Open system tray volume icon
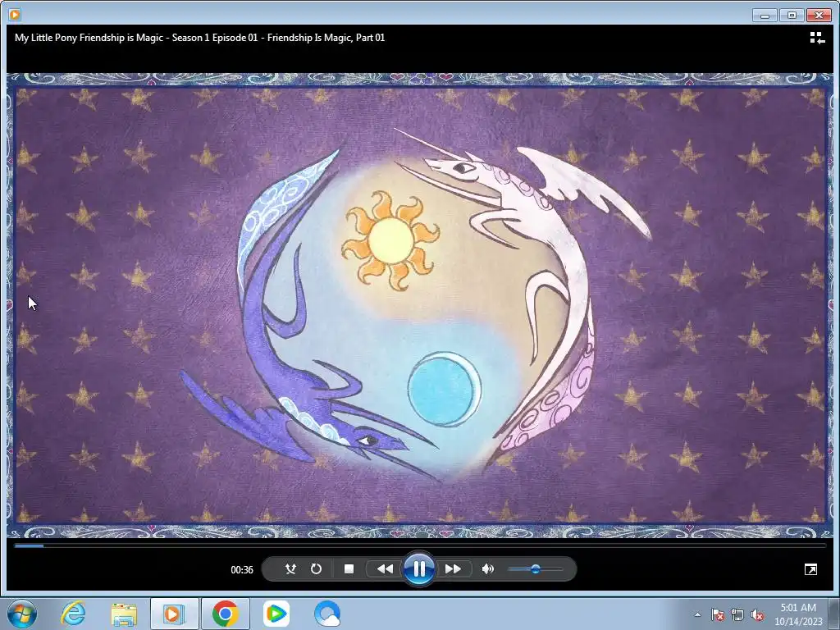The height and width of the screenshot is (630, 840). click(x=757, y=614)
